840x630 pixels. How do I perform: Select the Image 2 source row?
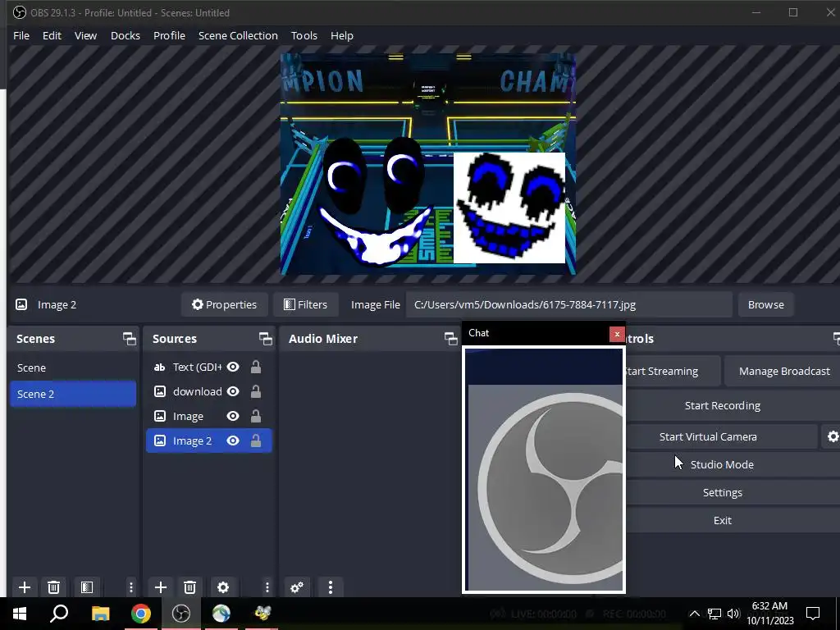click(209, 441)
